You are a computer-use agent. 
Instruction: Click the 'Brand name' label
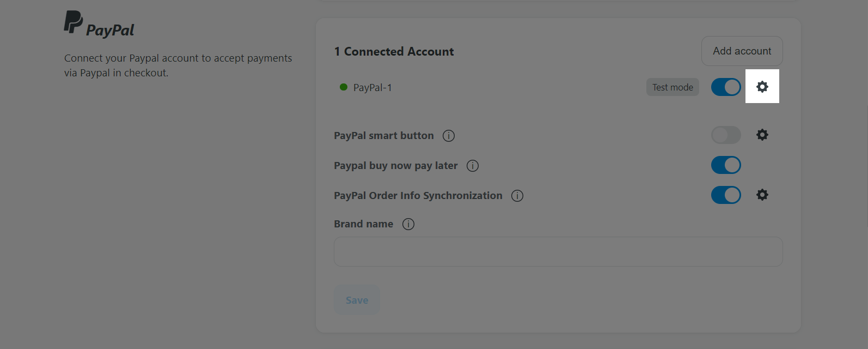pyautogui.click(x=363, y=224)
